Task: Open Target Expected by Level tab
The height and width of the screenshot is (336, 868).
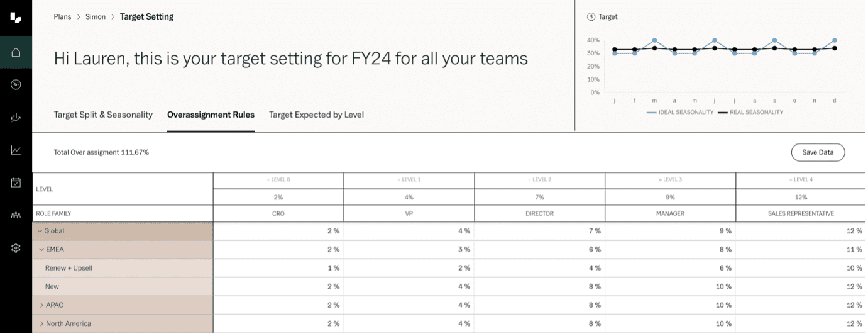Action: [316, 115]
